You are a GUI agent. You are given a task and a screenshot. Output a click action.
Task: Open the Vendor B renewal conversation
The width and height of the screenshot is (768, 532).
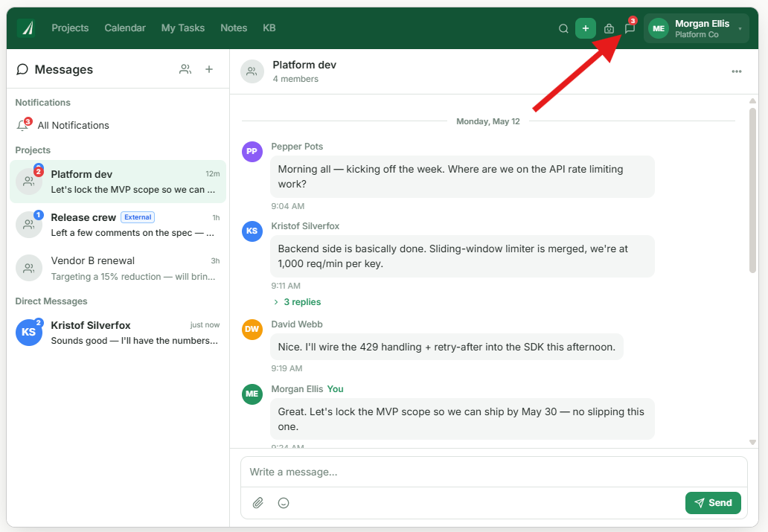tap(118, 269)
